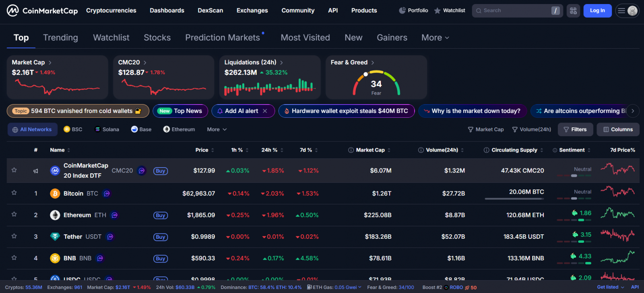Click Buy button in the Ethereum row
Screen dimensions: 644x293
[x=161, y=215]
